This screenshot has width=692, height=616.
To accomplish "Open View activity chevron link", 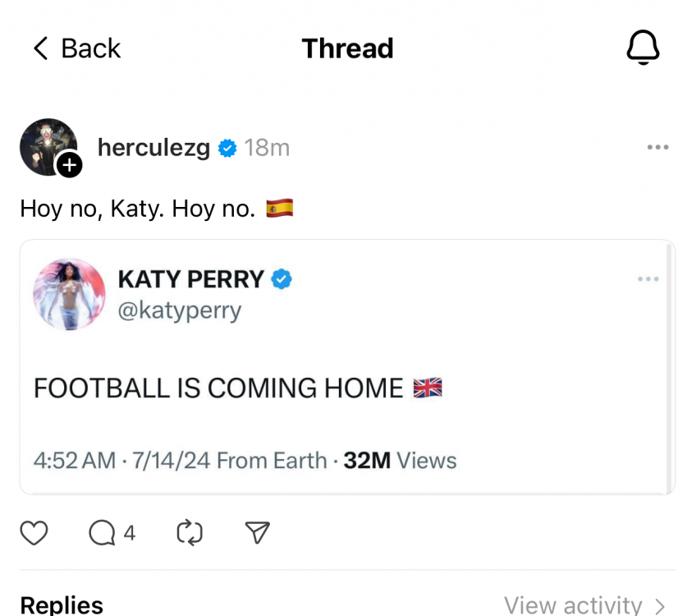I will click(x=584, y=605).
